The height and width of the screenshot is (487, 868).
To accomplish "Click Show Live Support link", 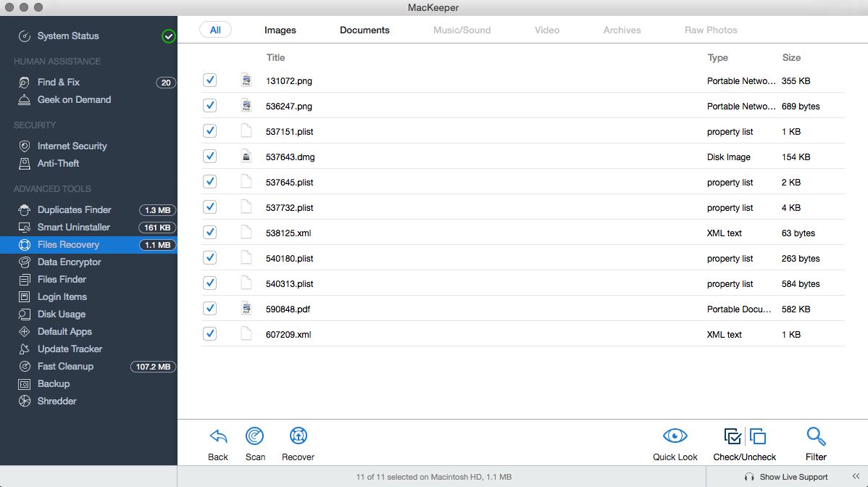I will click(x=793, y=477).
